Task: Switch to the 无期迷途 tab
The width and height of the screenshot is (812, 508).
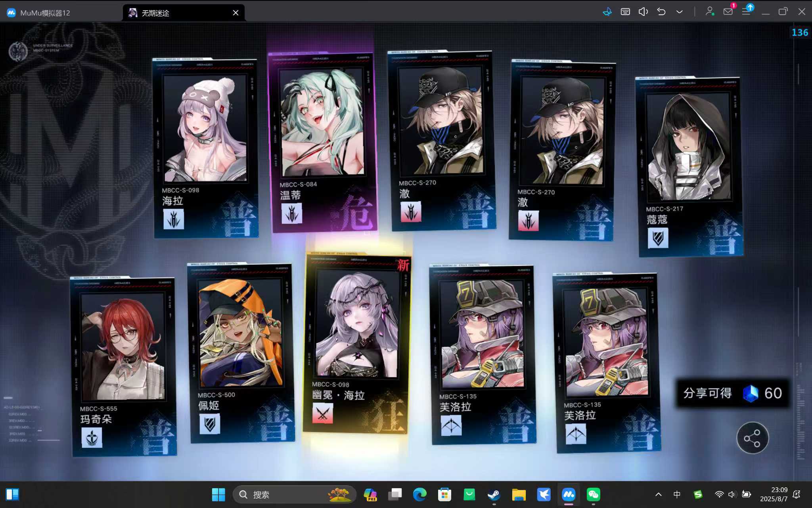Action: click(x=183, y=13)
